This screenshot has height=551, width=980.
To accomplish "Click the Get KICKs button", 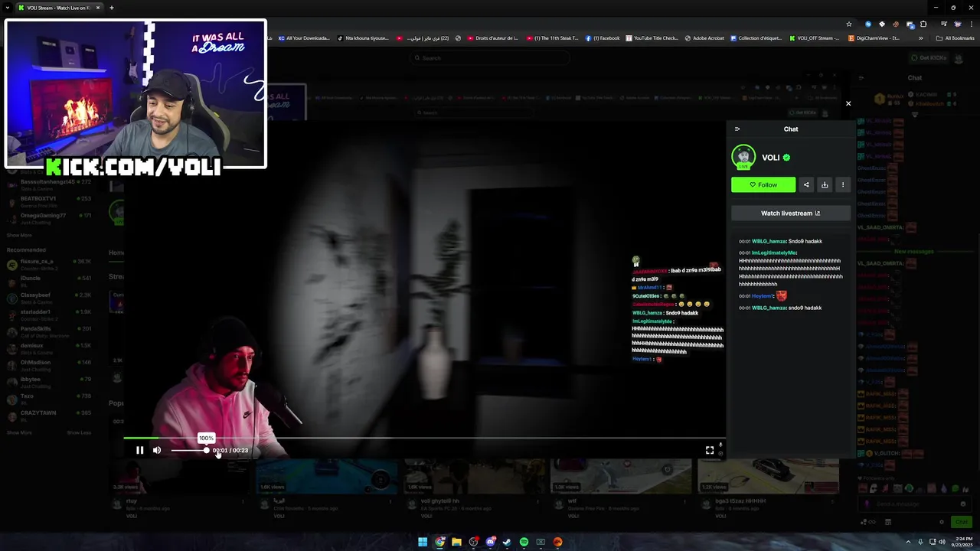I will coord(929,58).
